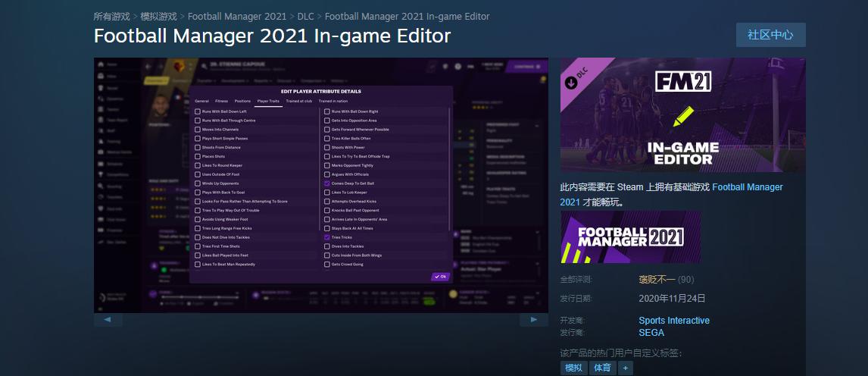Uncheck the 'Tries Tricks' trait
Image resolution: width=868 pixels, height=376 pixels.
327,237
